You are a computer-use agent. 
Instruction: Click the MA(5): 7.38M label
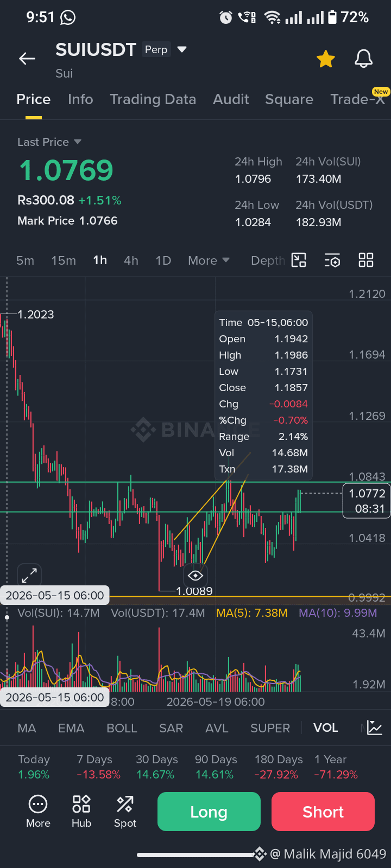click(252, 613)
